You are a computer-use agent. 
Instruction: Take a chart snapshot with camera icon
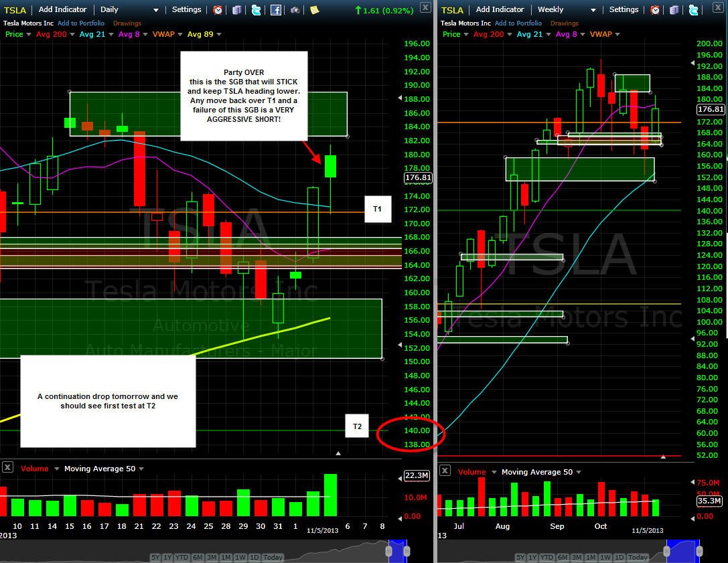295,10
